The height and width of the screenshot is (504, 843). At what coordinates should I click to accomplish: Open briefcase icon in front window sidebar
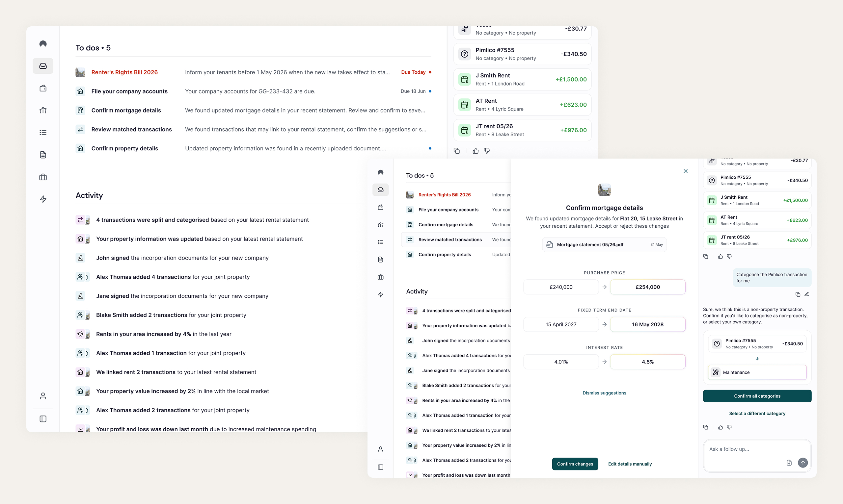click(x=380, y=277)
